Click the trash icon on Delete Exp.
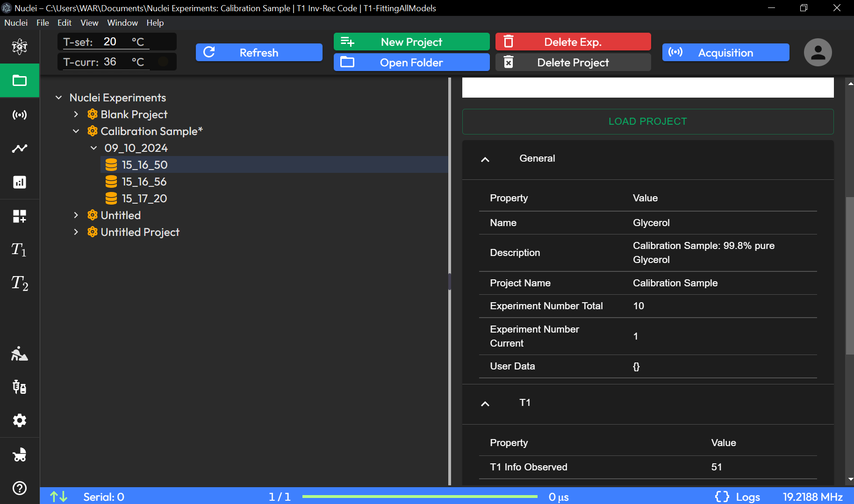Image resolution: width=854 pixels, height=504 pixels. [509, 42]
